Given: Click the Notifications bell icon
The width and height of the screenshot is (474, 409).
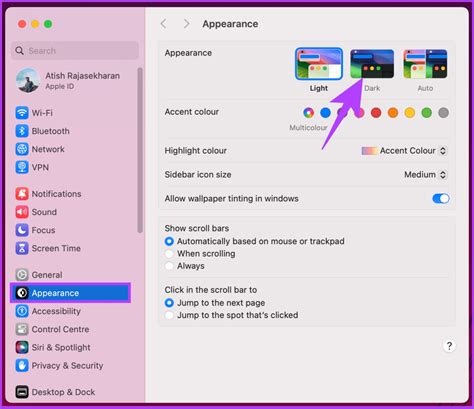Looking at the screenshot, I should pyautogui.click(x=22, y=194).
